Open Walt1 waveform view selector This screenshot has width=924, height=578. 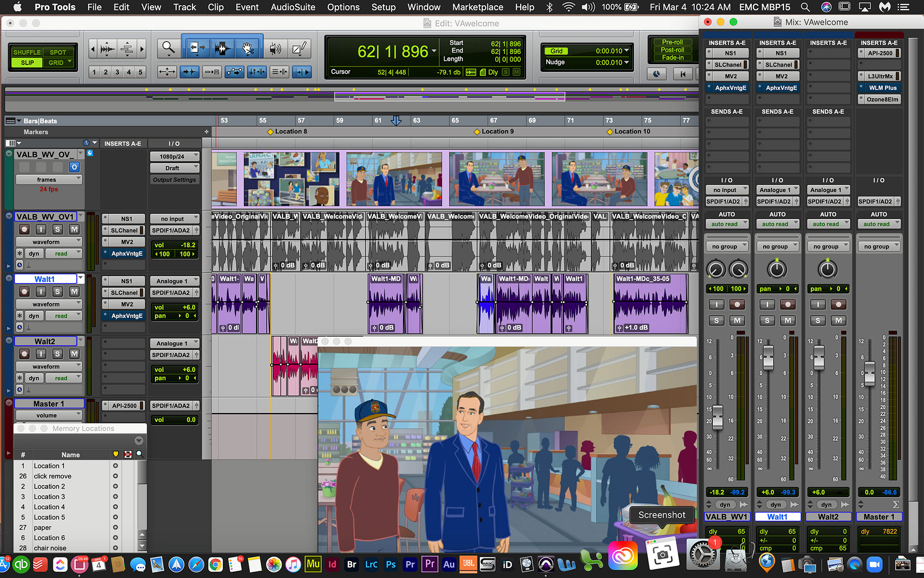49,304
